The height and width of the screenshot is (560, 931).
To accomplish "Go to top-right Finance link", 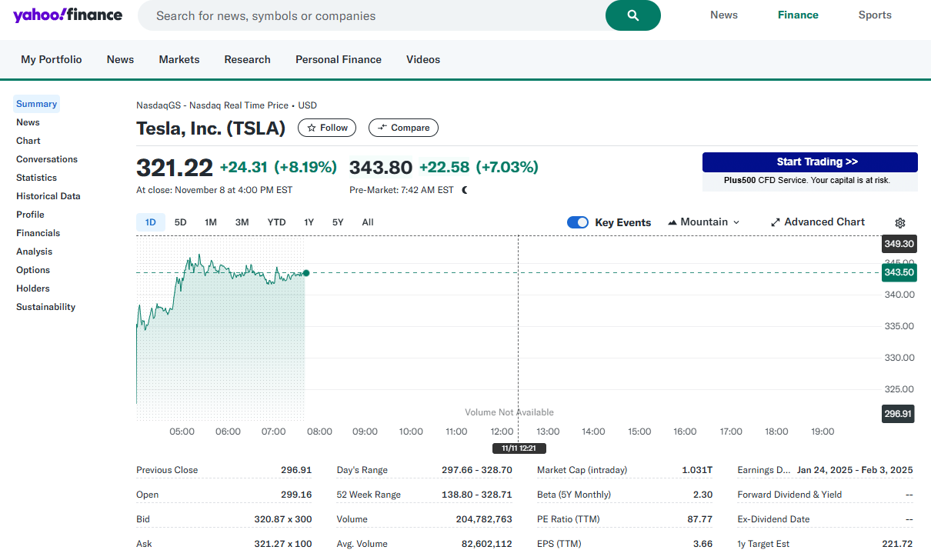I will tap(798, 15).
